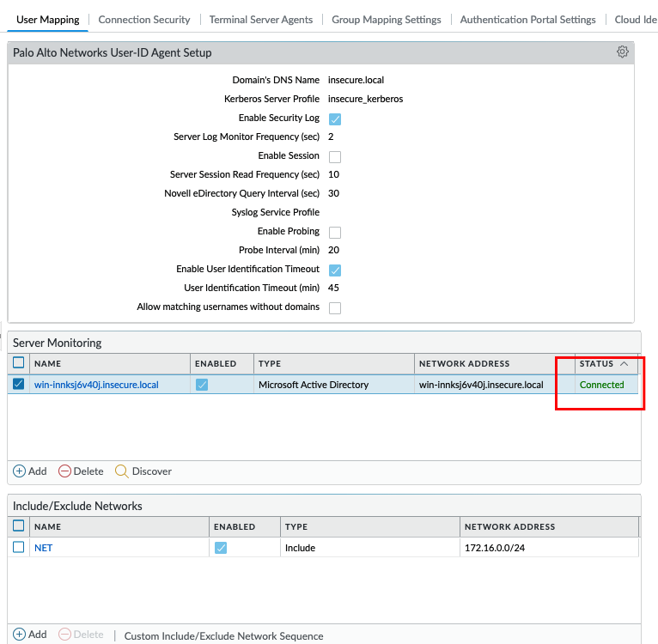
Task: Click the Discover magnifier icon
Action: (x=122, y=471)
